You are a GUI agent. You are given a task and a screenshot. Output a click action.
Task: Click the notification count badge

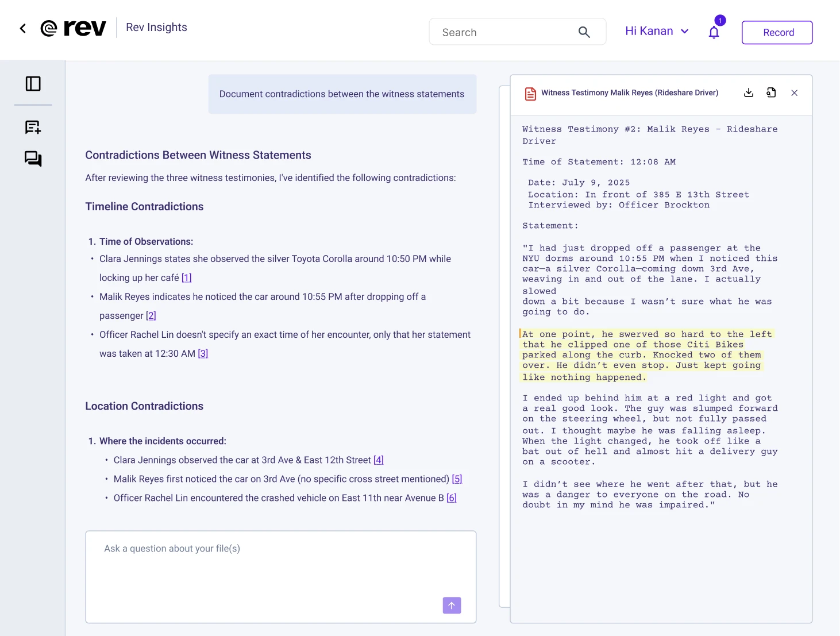point(719,20)
